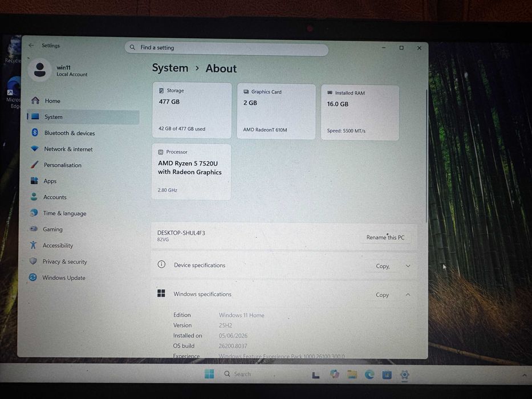532x399 pixels.
Task: Click the Speed: 5500 MT/s text
Action: click(346, 131)
